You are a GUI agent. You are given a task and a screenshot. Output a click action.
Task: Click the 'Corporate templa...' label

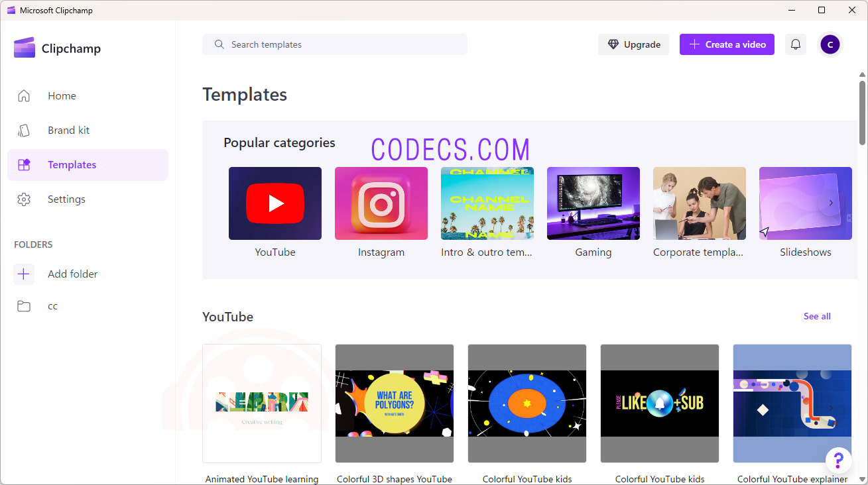698,252
